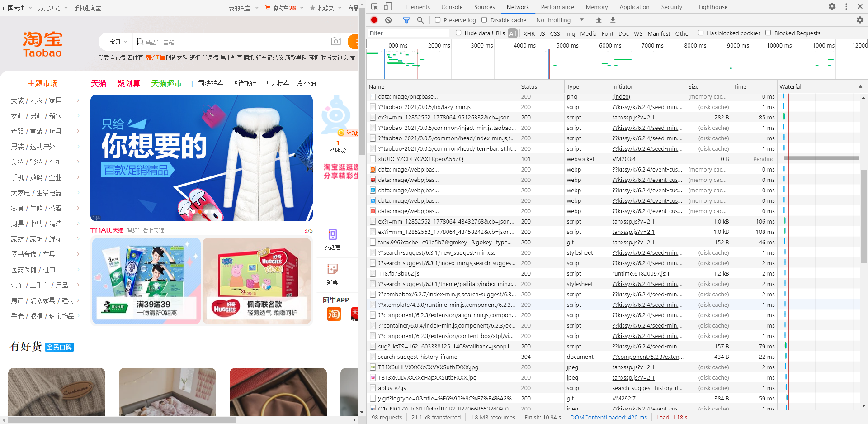Import HAR file with upload arrow

[599, 20]
